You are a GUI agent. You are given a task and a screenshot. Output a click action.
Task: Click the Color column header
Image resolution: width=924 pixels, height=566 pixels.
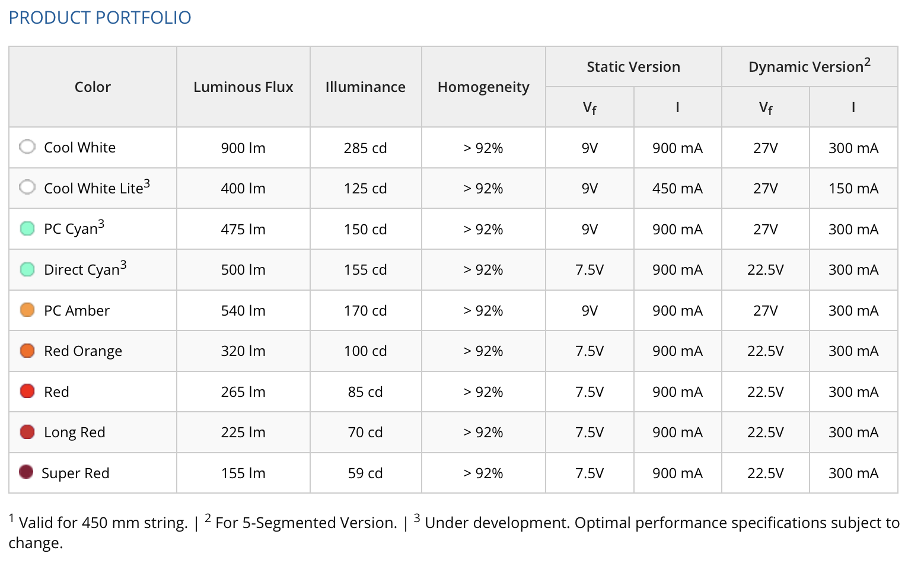tap(93, 87)
